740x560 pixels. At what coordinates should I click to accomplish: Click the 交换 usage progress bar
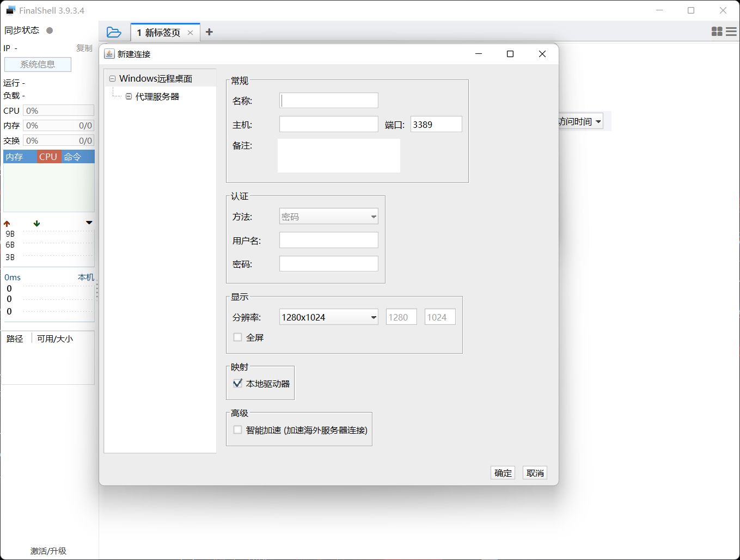point(58,140)
